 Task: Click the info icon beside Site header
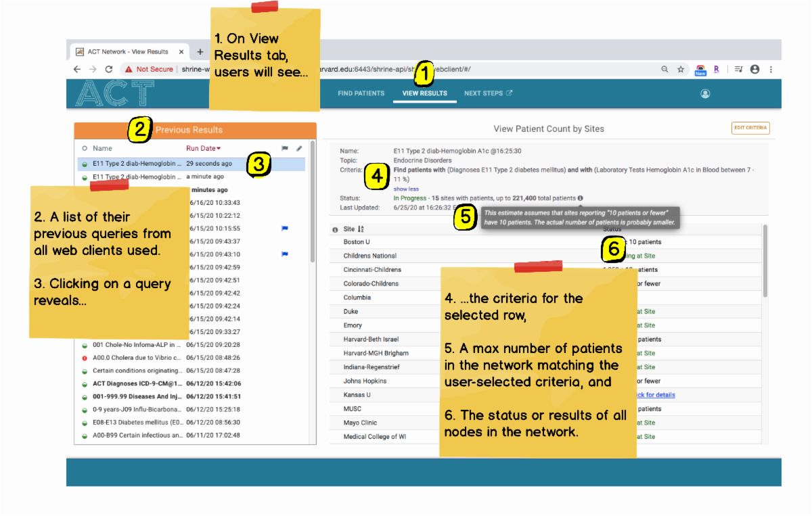pyautogui.click(x=336, y=230)
